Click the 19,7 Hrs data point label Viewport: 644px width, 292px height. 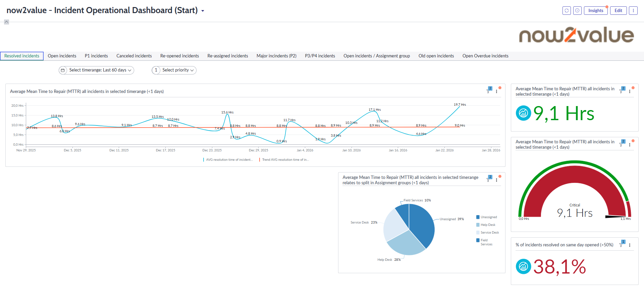(460, 105)
